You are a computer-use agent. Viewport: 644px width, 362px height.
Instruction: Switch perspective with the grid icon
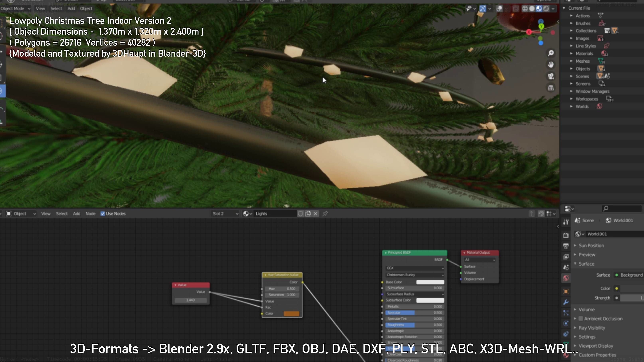[551, 88]
